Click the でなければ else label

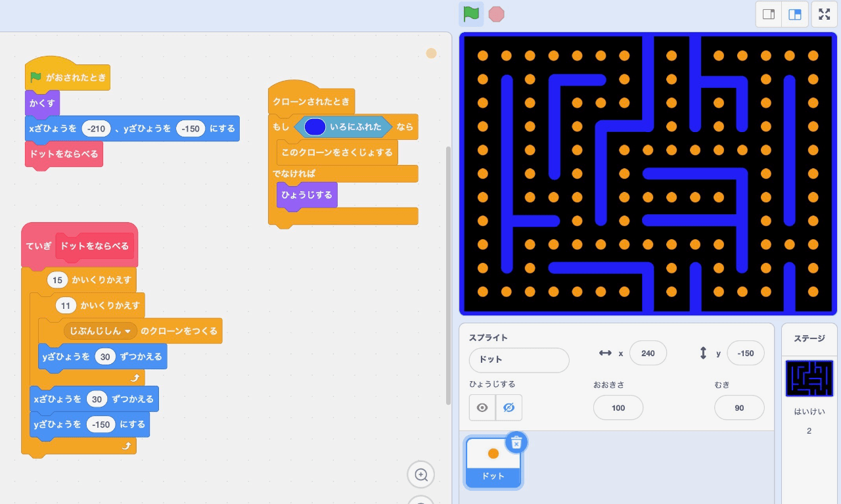point(294,174)
